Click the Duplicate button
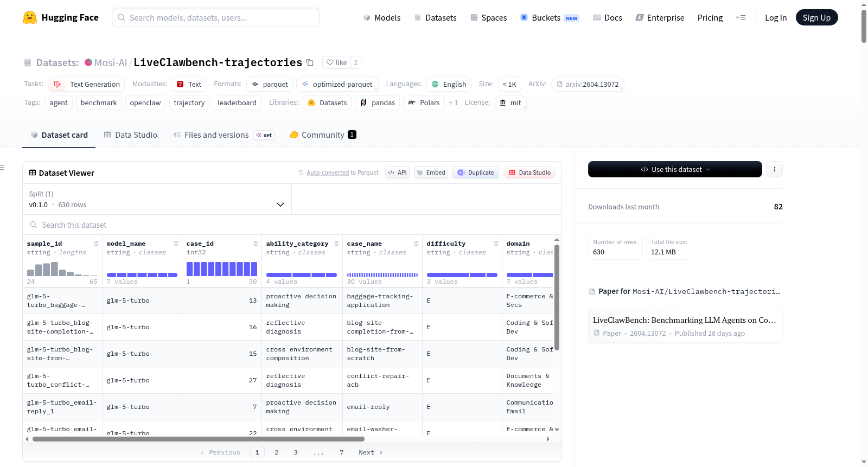This screenshot has height=467, width=868. coord(476,172)
